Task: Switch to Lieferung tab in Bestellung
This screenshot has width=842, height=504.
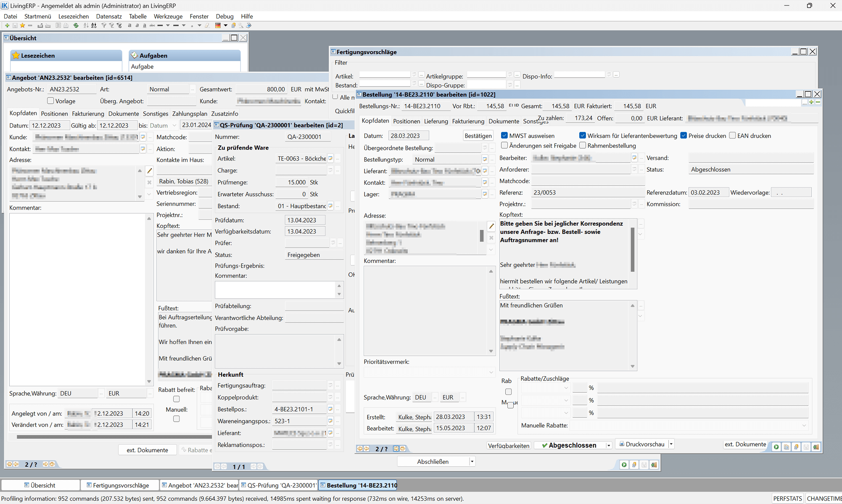Action: [436, 121]
